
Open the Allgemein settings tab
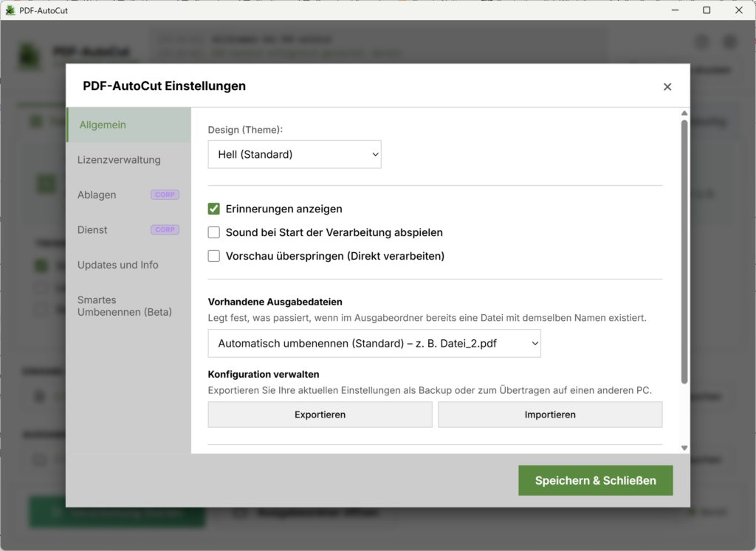[x=128, y=125]
